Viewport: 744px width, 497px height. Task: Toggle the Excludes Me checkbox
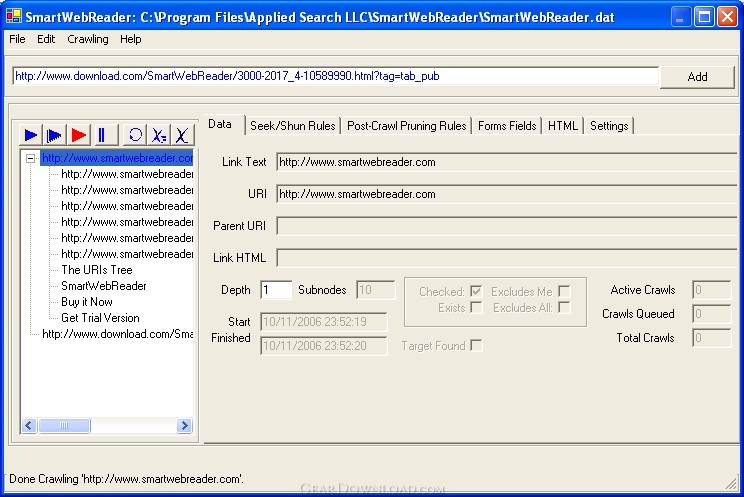(564, 291)
